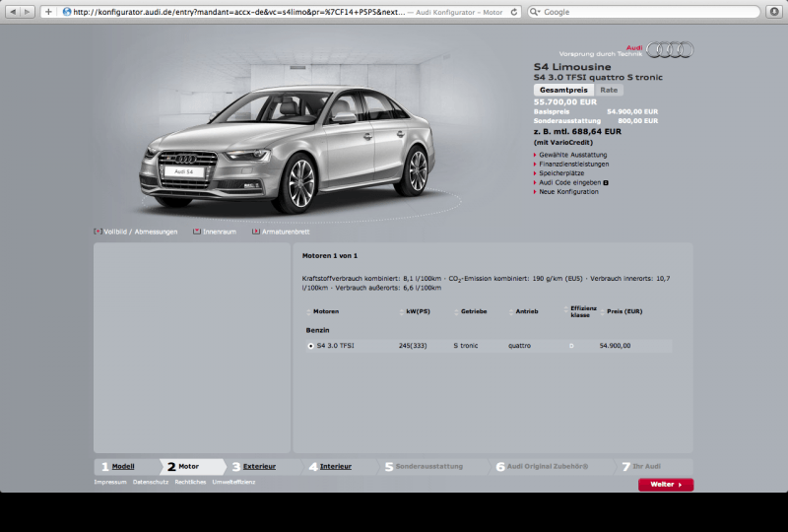Viewport: 788px width, 532px height.
Task: Go to step 7 Ihr Audi
Action: (646, 466)
